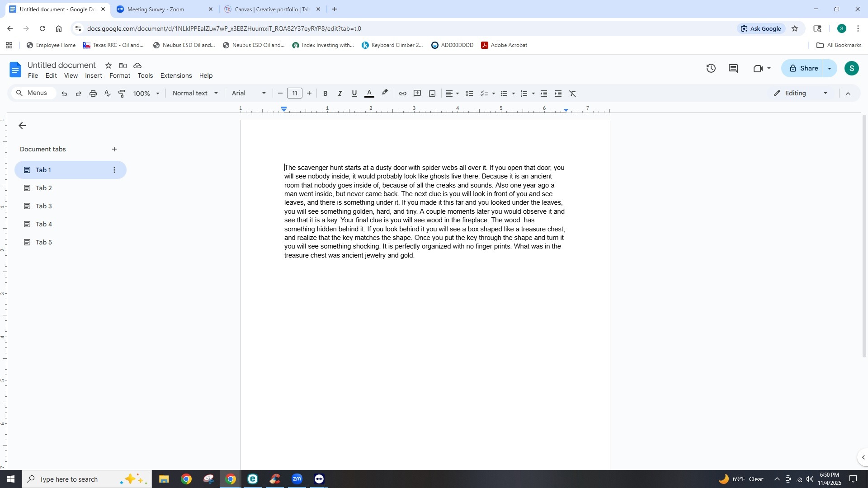Open the Editing mode dropdown
The height and width of the screenshot is (488, 868).
pos(799,94)
